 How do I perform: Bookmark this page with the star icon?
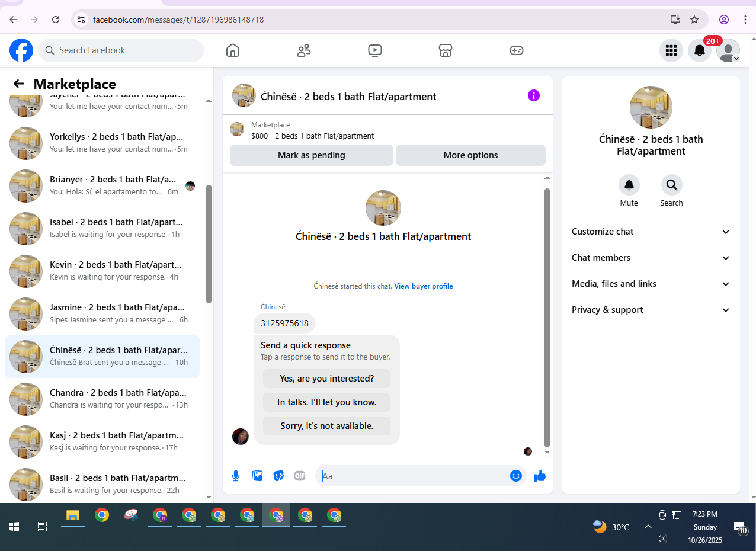click(x=694, y=20)
